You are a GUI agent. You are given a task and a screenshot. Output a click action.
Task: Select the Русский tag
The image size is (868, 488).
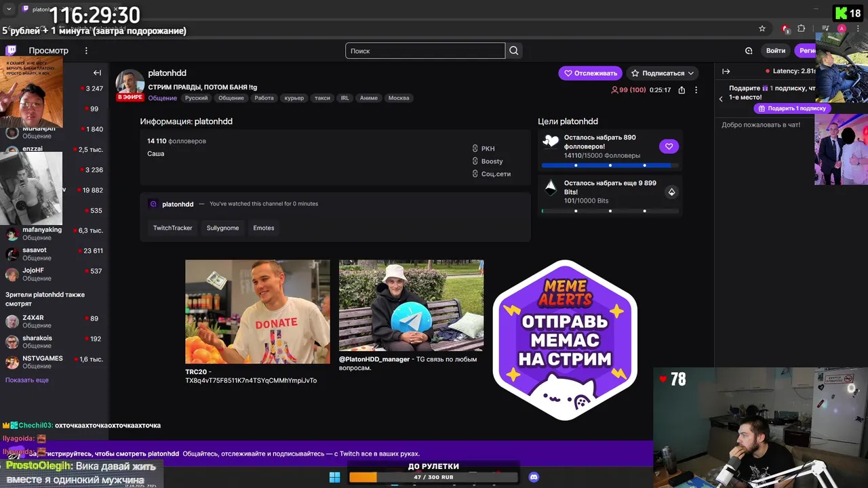(x=197, y=98)
